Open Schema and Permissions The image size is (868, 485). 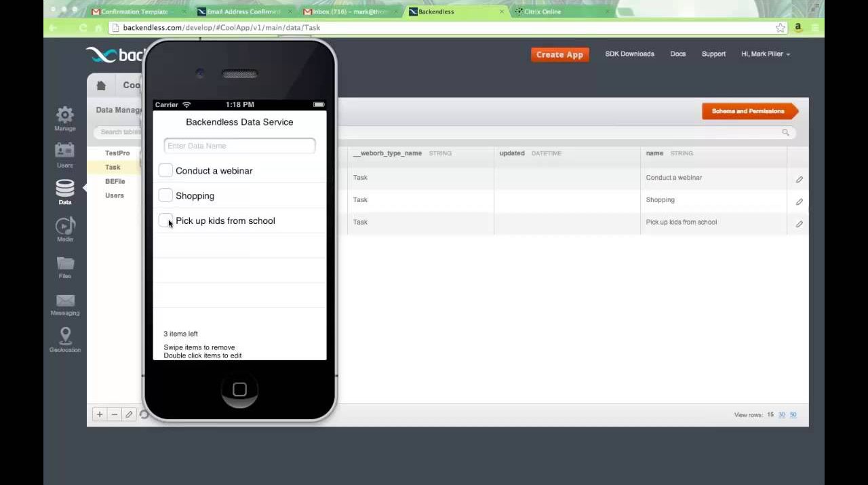click(748, 111)
